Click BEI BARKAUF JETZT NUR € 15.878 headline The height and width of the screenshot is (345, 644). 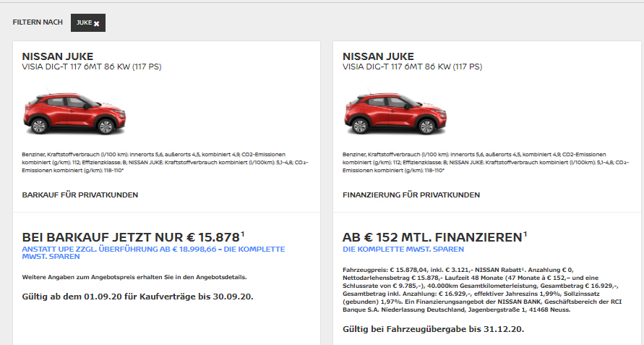pos(133,237)
